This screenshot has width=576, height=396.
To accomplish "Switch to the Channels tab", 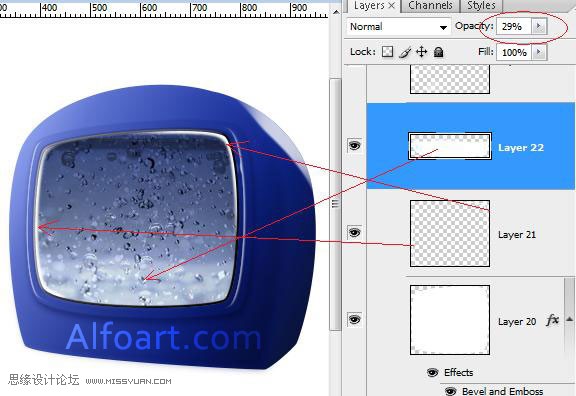I will (x=430, y=6).
